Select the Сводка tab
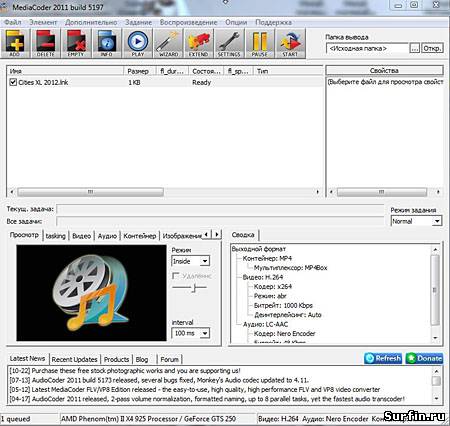 [243, 235]
